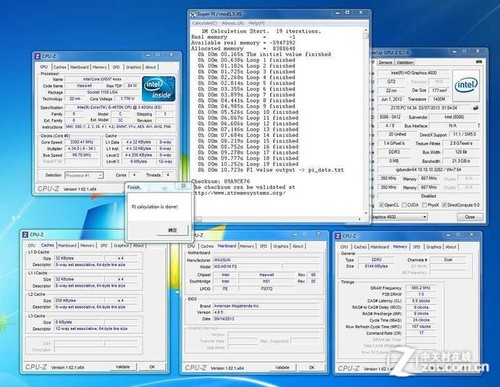Click BIOS Brand 'American Megatrends Inc.' field
500x387 pixels.
click(266, 306)
